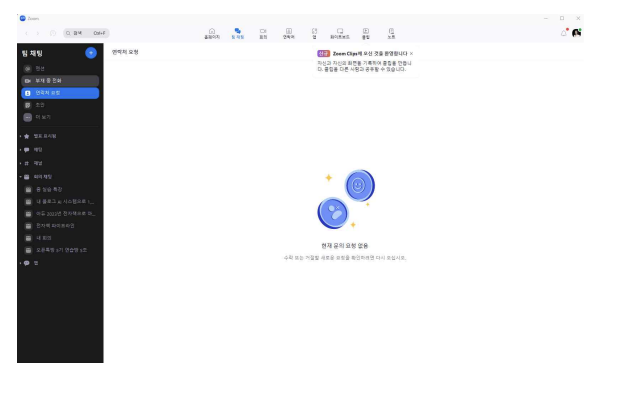Viewport: 622px width, 399px height.
Task: Maximize the Zoom window
Action: (562, 18)
